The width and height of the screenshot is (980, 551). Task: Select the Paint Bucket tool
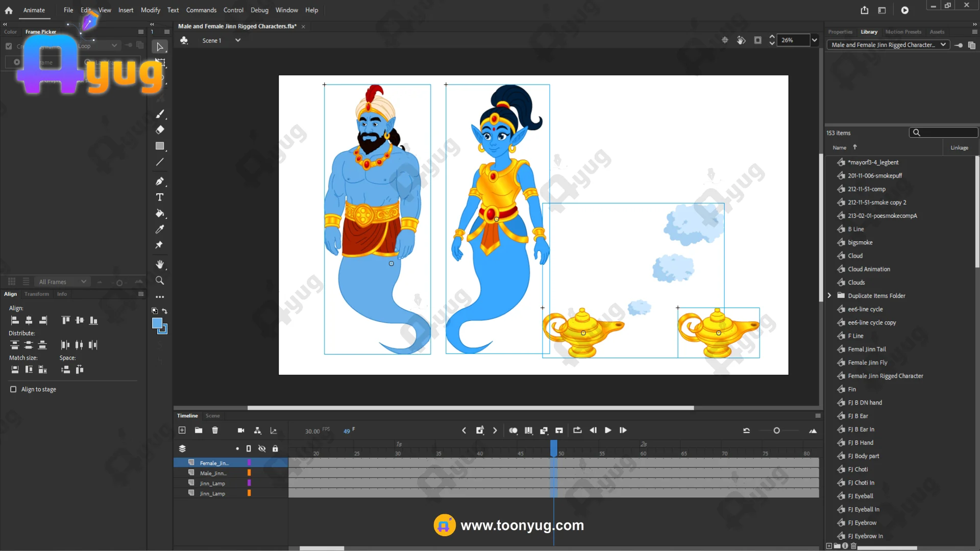160,213
